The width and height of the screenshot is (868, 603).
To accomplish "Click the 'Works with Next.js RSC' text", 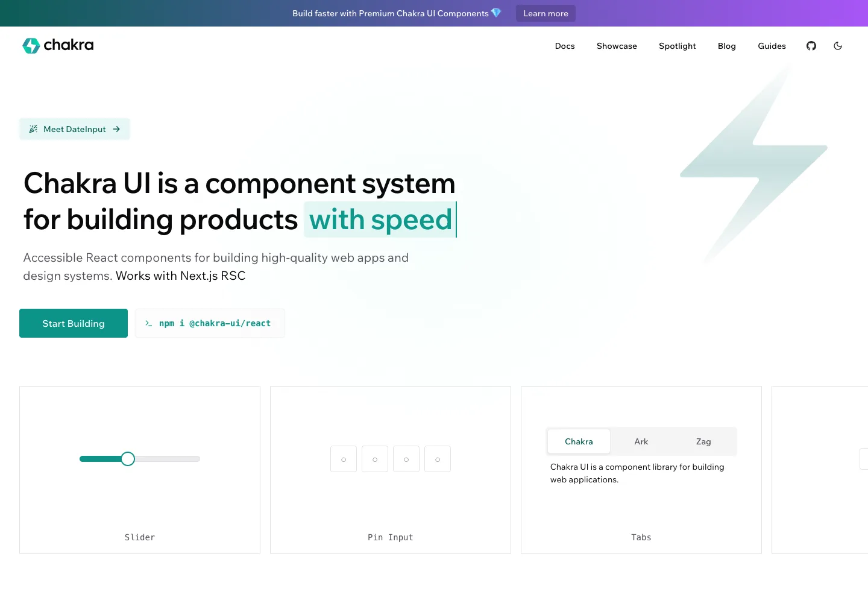I will click(x=181, y=276).
